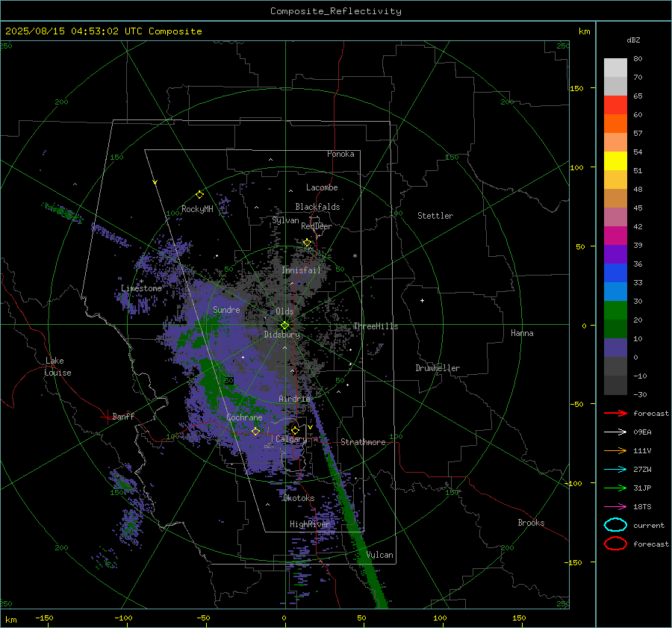Click the Strathmore city label

pos(363,442)
